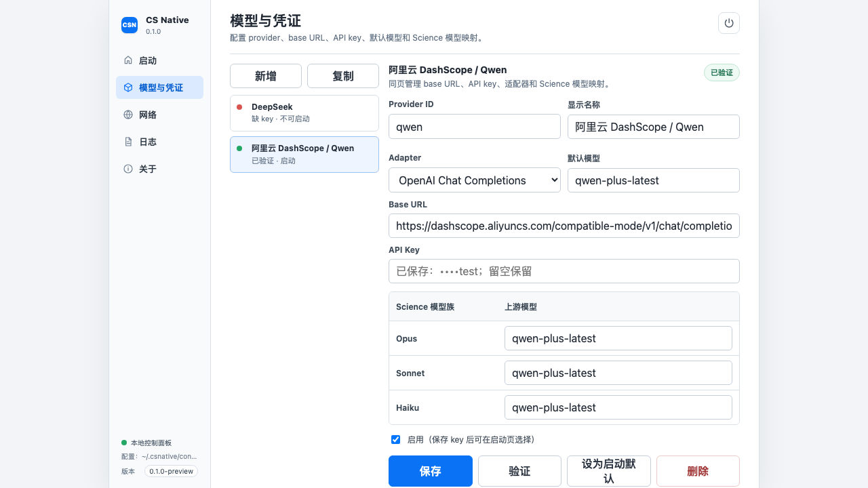Click the CS Native app title

click(x=167, y=20)
